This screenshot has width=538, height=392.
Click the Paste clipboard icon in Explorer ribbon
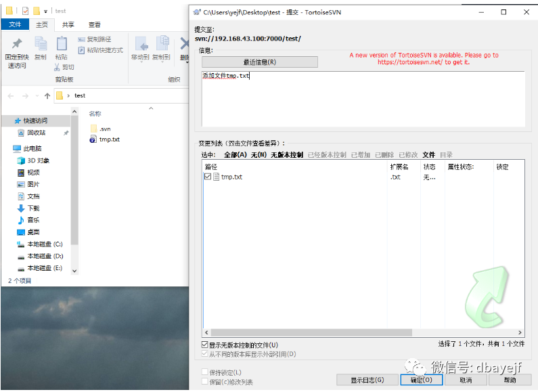[62, 44]
